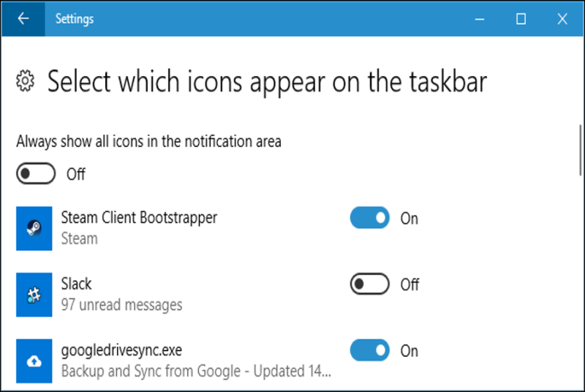Viewport: 585px width, 392px height.
Task: Click the Backup and Sync from Google description
Action: click(x=196, y=371)
